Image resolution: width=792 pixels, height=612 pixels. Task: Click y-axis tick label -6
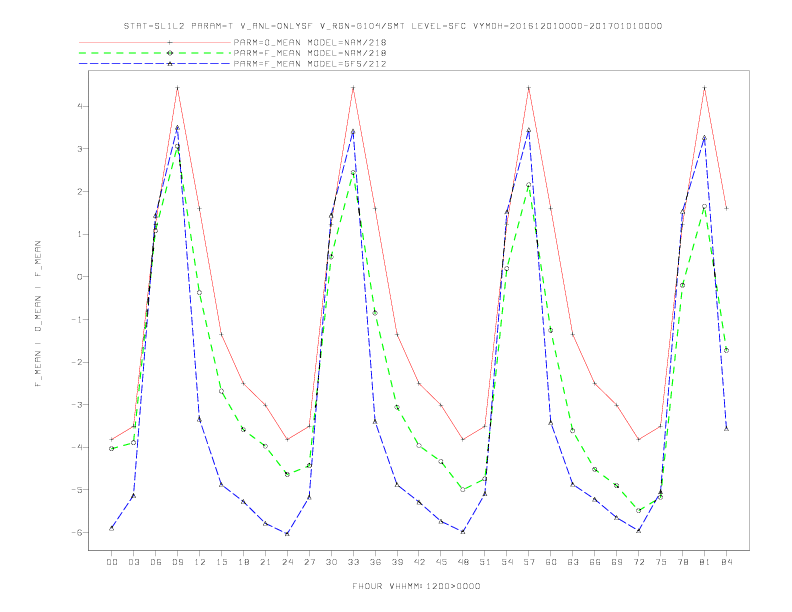[76, 533]
